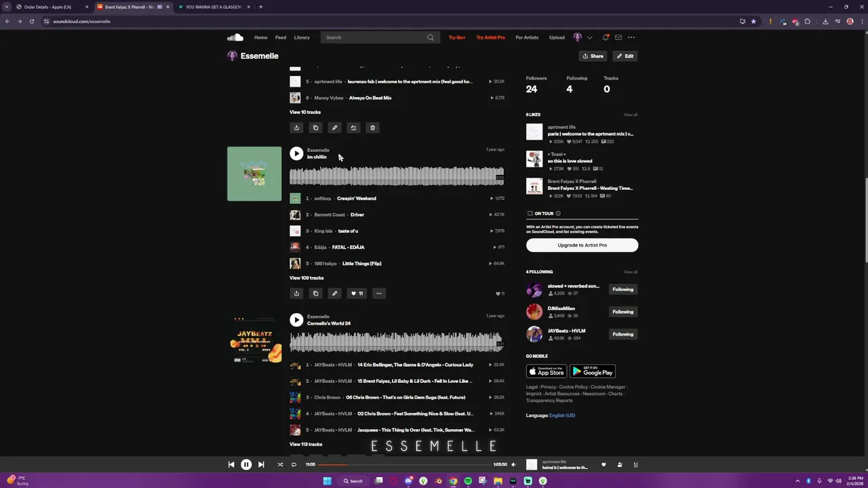This screenshot has height=488, width=868.
Task: Share the im chillin playlist
Action: point(296,293)
